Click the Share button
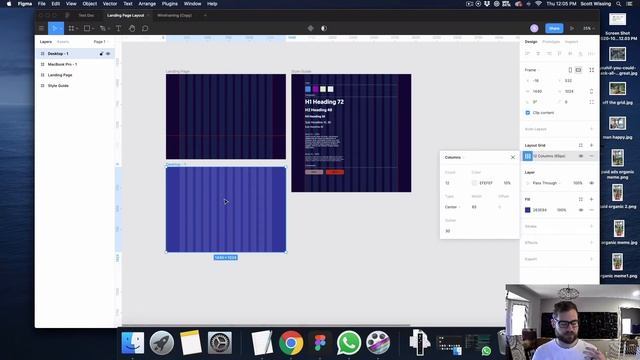Viewport: 640px width, 360px height. [x=554, y=28]
